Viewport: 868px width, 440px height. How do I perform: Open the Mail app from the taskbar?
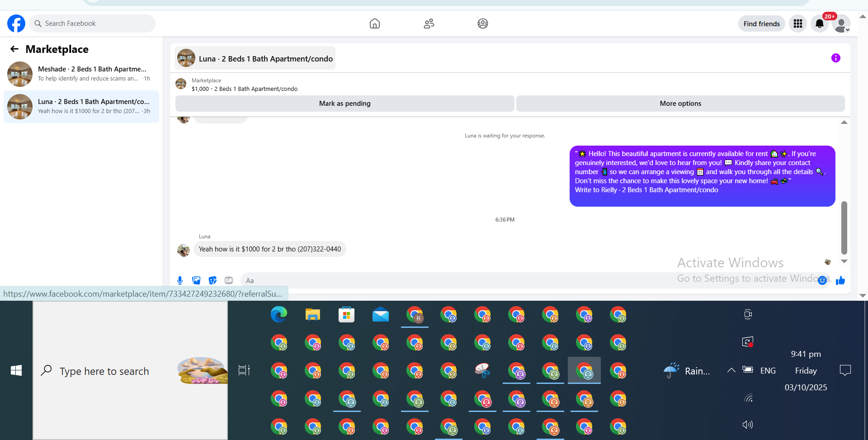click(x=381, y=314)
